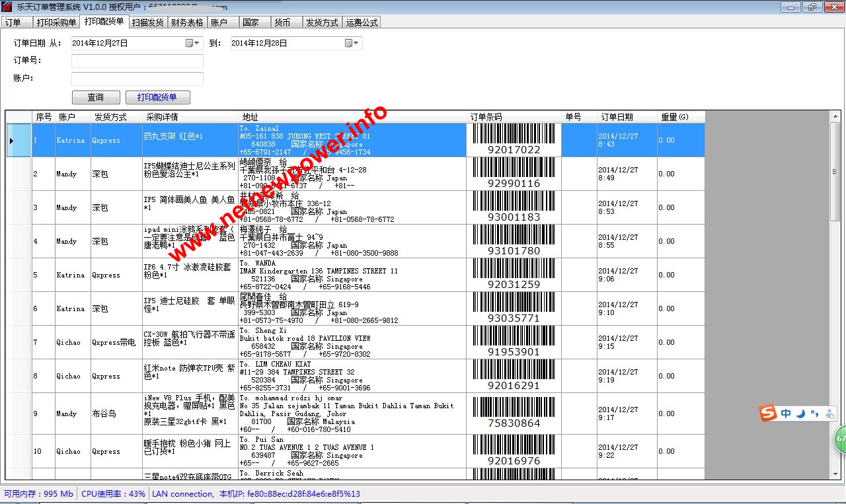This screenshot has height=504, width=846.
Task: Click order date cell 2014/12/27 9:22
Action: click(627, 451)
